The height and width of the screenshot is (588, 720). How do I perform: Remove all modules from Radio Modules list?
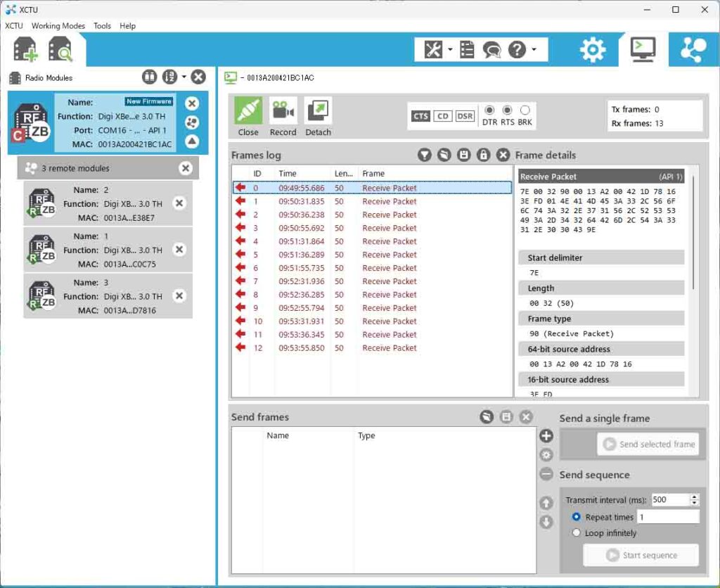tap(198, 77)
